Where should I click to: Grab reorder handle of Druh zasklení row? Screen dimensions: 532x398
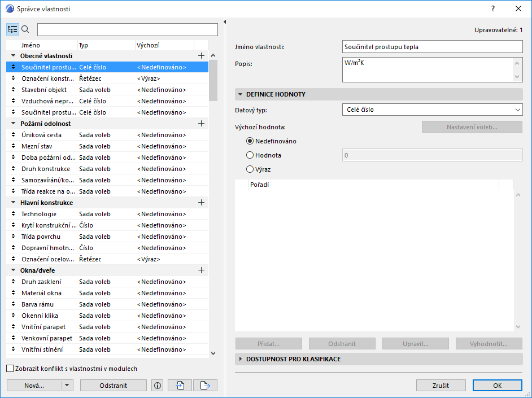13,281
